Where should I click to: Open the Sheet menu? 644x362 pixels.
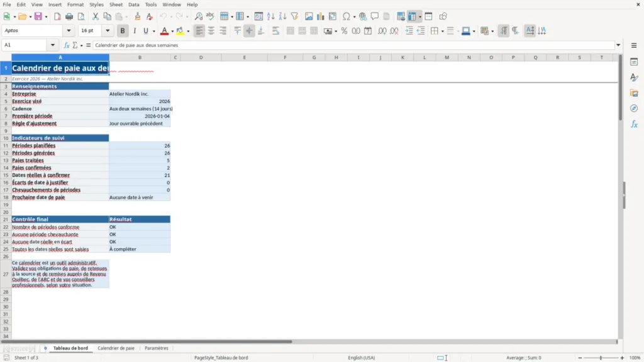116,4
